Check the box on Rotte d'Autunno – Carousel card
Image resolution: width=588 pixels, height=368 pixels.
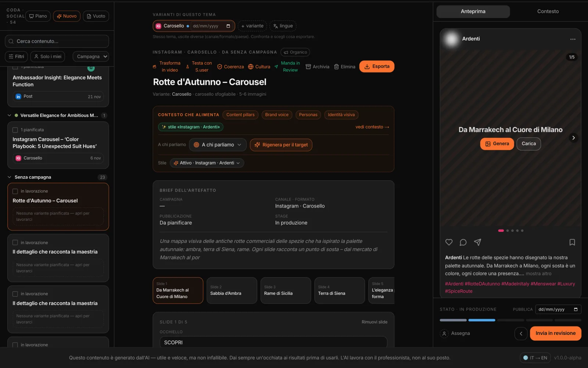15,191
